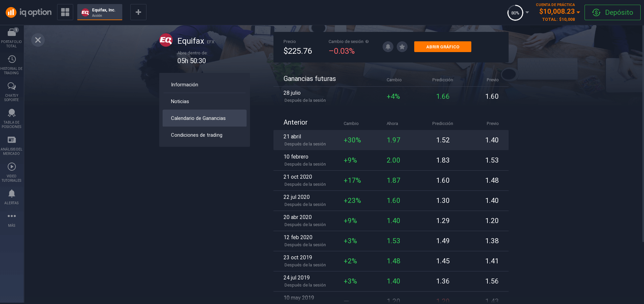Set a price alert bell for Equifax
Image resolution: width=644 pixels, height=304 pixels.
click(388, 47)
